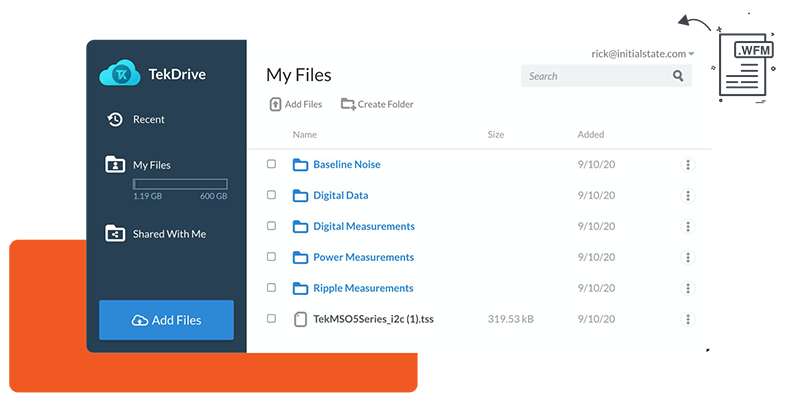Sort by the Name column header

pyautogui.click(x=305, y=135)
